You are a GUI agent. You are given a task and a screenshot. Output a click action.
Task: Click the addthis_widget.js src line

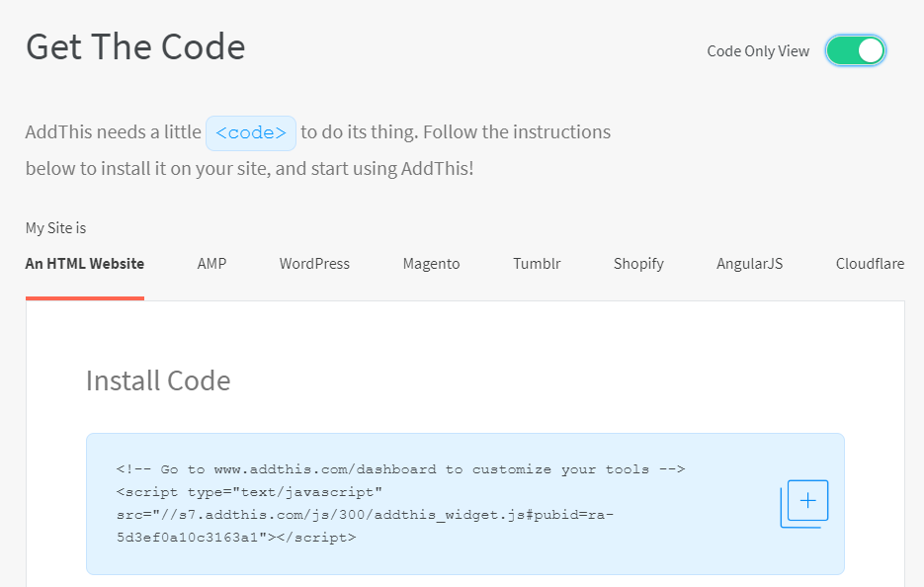(x=365, y=515)
